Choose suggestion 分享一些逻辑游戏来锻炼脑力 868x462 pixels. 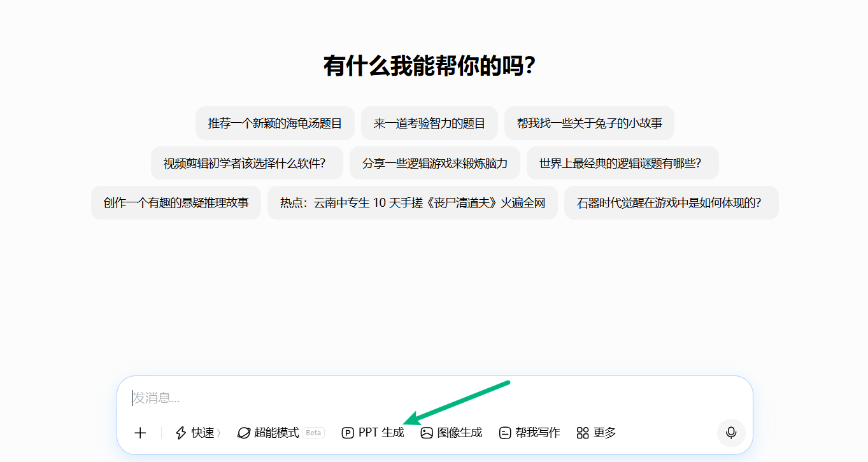[x=435, y=163]
